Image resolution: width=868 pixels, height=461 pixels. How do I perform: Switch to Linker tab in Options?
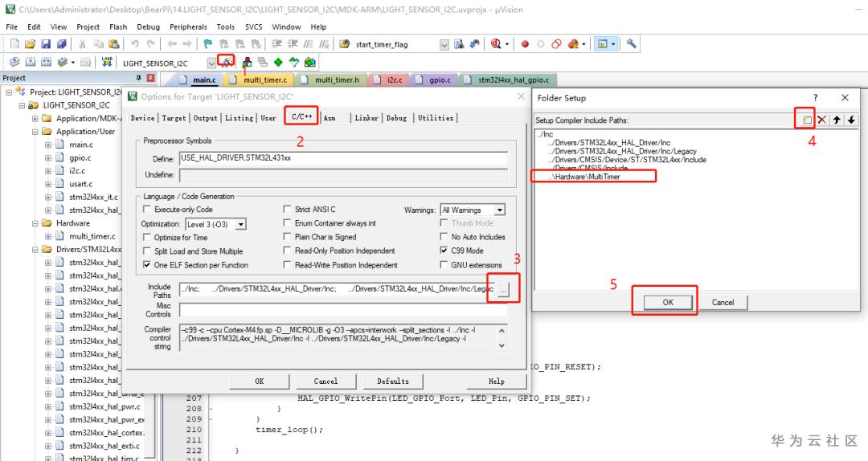coord(366,118)
